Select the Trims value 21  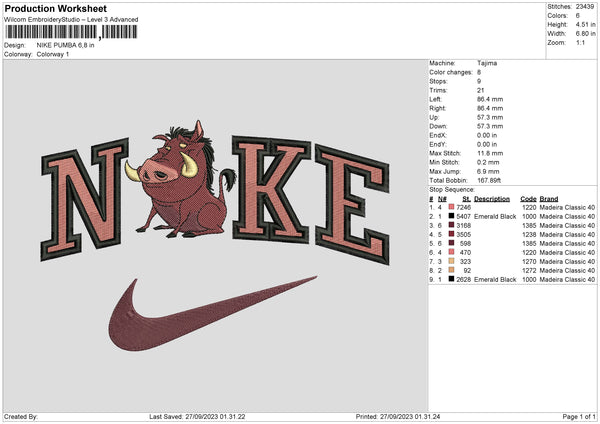tap(481, 90)
